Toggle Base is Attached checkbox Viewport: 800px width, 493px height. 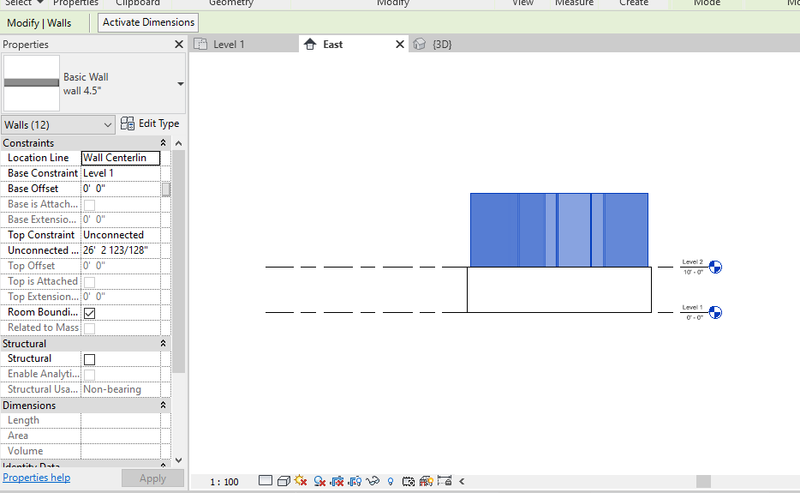[x=89, y=205]
